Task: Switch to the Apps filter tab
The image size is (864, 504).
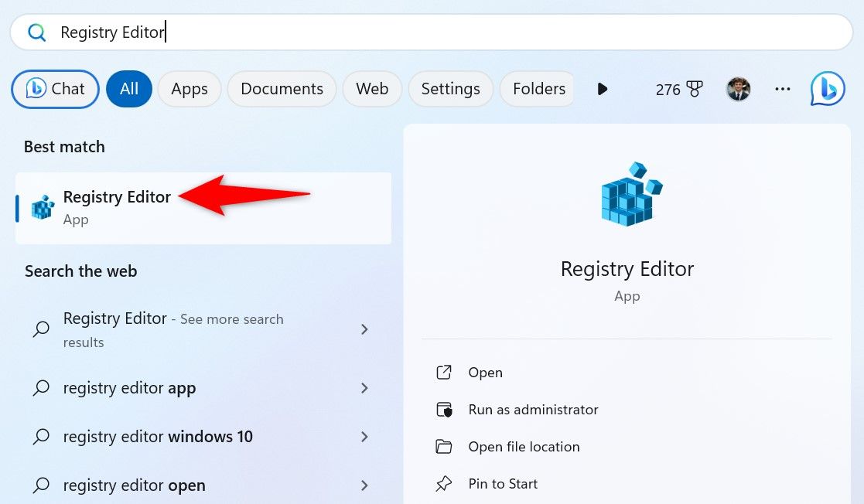Action: click(x=190, y=89)
